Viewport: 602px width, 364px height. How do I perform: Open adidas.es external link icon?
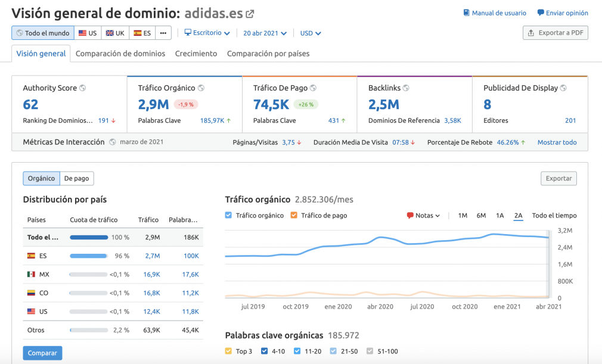point(250,14)
